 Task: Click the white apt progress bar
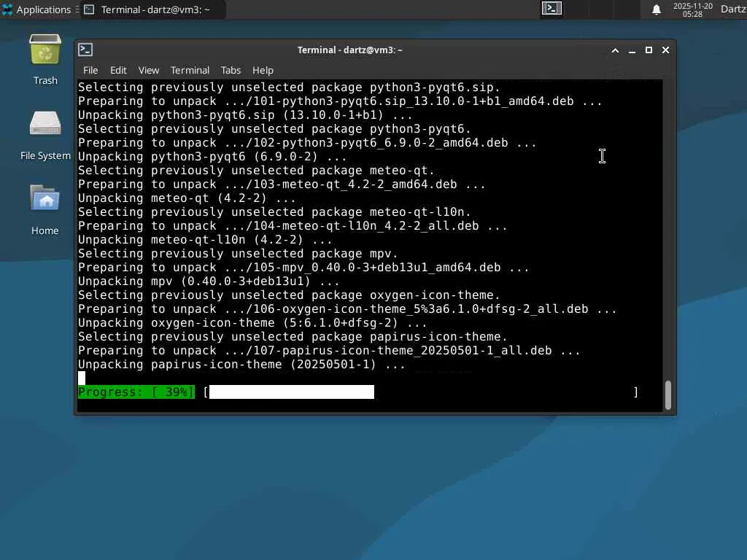[x=292, y=392]
